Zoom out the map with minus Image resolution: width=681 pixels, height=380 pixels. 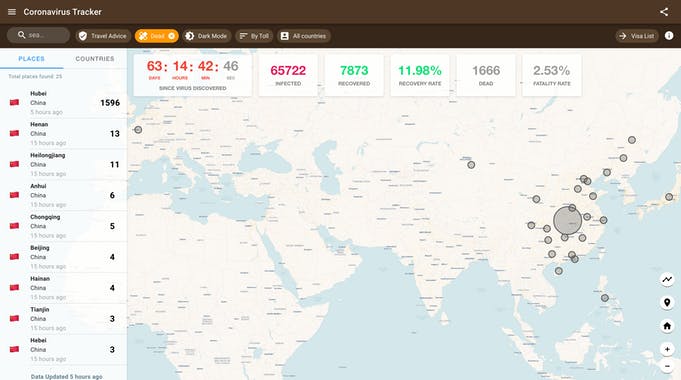coord(667,366)
